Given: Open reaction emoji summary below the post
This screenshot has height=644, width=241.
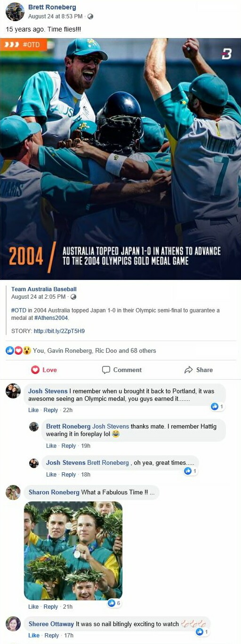Looking at the screenshot, I should [x=18, y=350].
